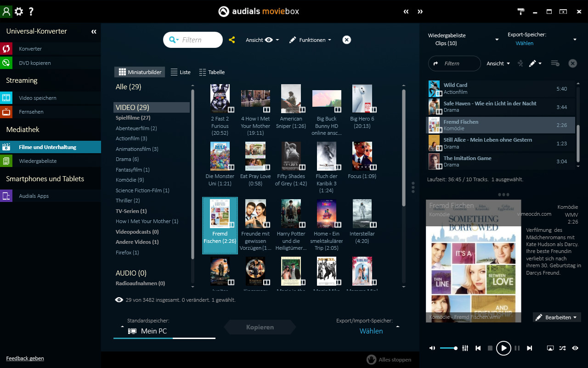This screenshot has width=588, height=368.
Task: Toggle the player view eye icon
Action: click(575, 348)
